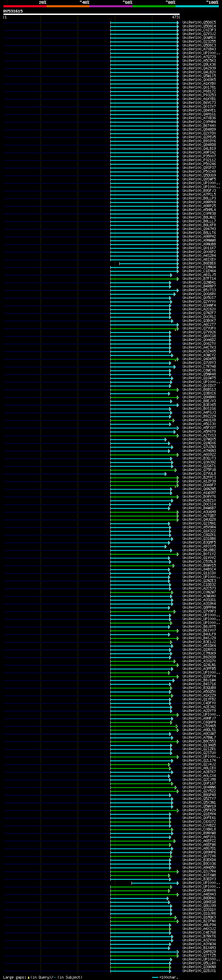Screen dimensions: 222x980
Task: Select the UniRef100_B5JTS3 label
Action: click(x=199, y=290)
